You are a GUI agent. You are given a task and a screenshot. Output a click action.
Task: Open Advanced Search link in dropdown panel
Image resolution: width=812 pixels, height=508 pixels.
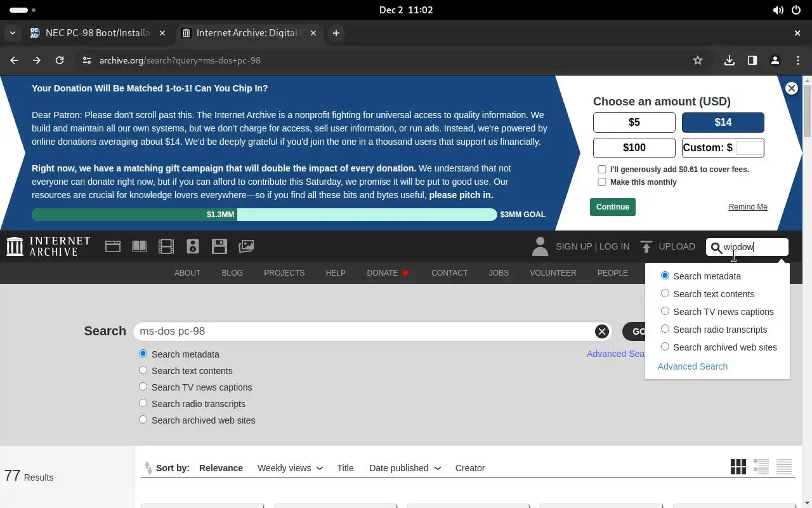click(x=693, y=366)
